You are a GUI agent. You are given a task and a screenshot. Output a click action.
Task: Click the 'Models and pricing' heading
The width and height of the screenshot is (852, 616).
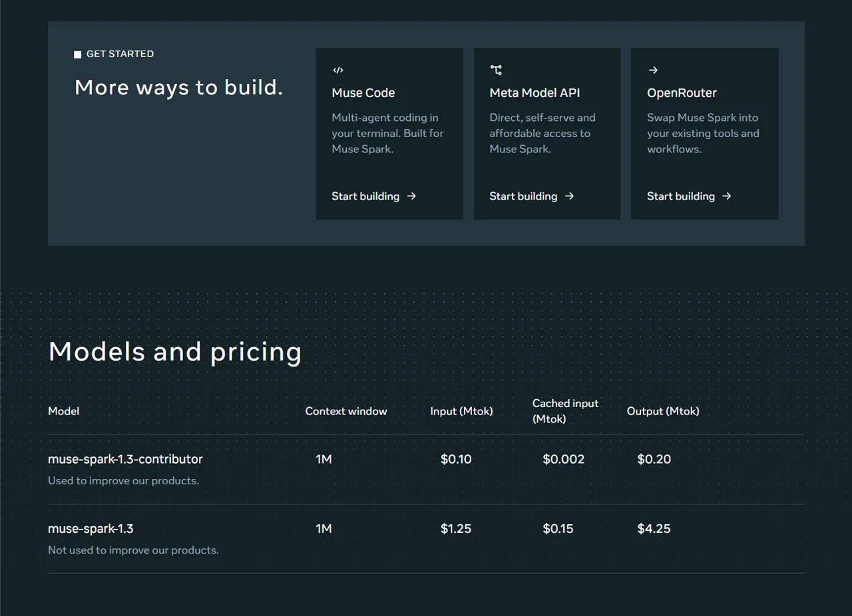175,352
